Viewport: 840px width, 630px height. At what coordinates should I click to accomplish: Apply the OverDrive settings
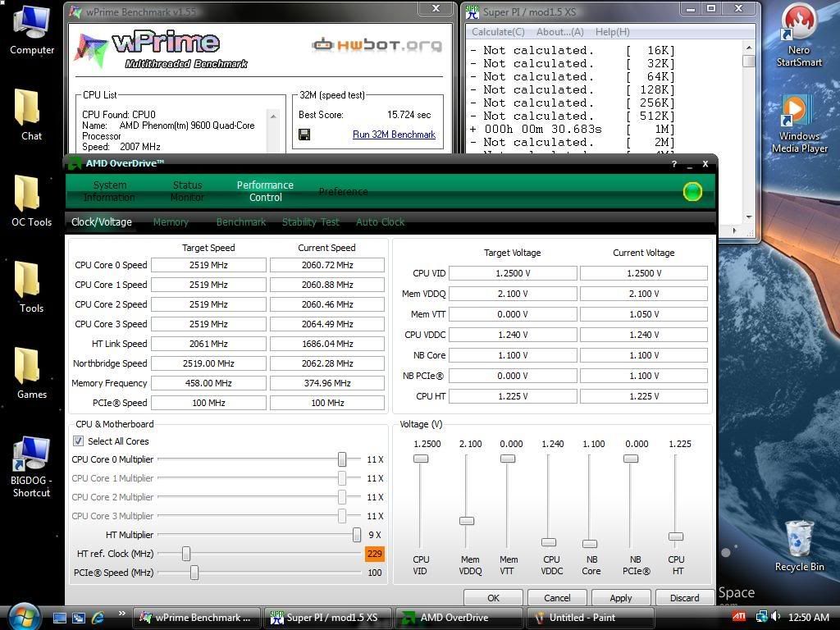pyautogui.click(x=621, y=597)
